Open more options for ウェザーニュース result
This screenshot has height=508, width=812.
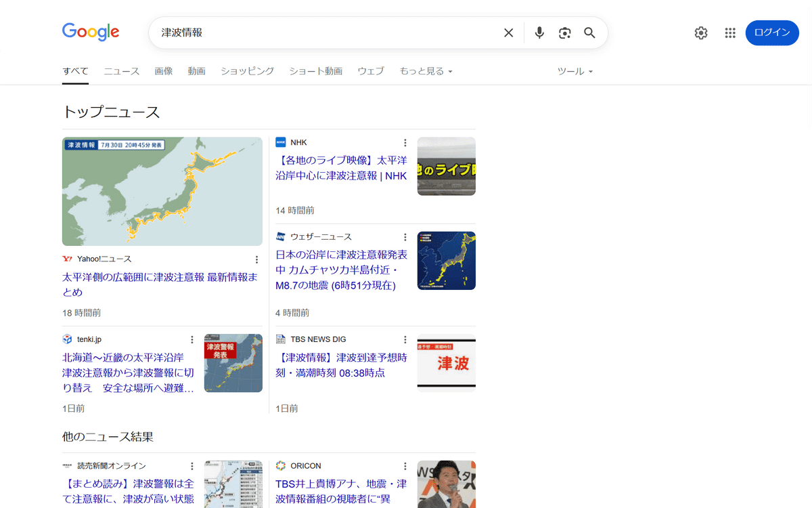click(x=405, y=237)
